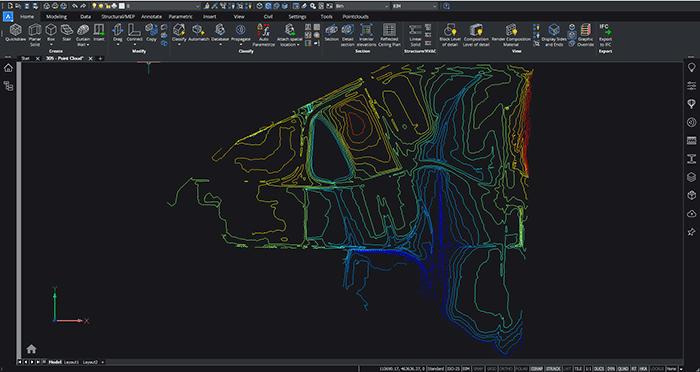The image size is (700, 372).
Task: Click Block Level of detail
Action: pyautogui.click(x=450, y=35)
